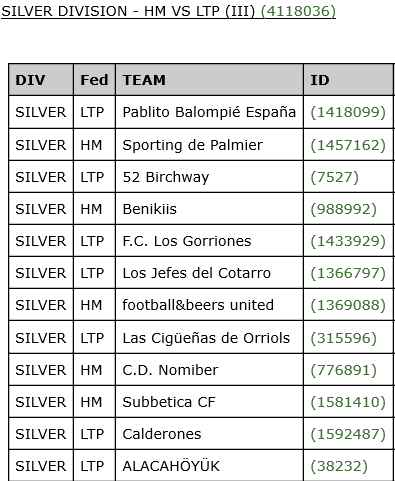This screenshot has height=481, width=395.
Task: Open C.D. Nomiber ID link 776891
Action: pos(343,370)
